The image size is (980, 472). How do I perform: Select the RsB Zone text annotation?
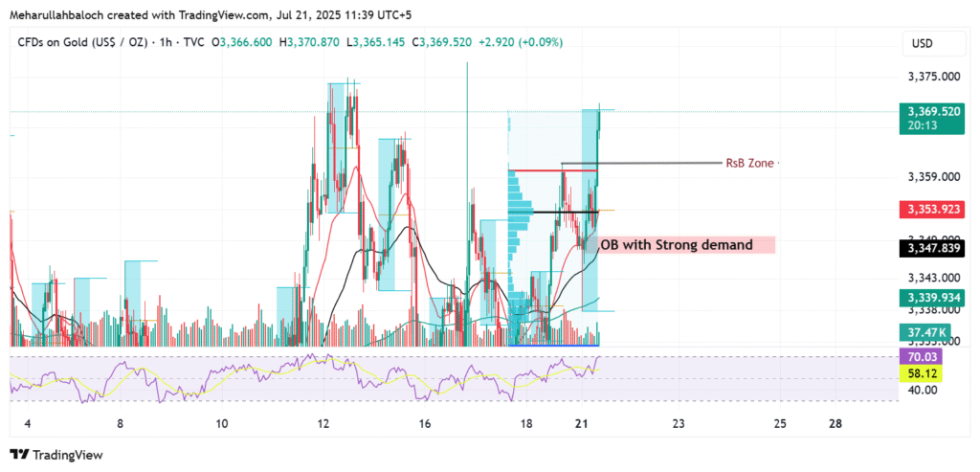752,164
